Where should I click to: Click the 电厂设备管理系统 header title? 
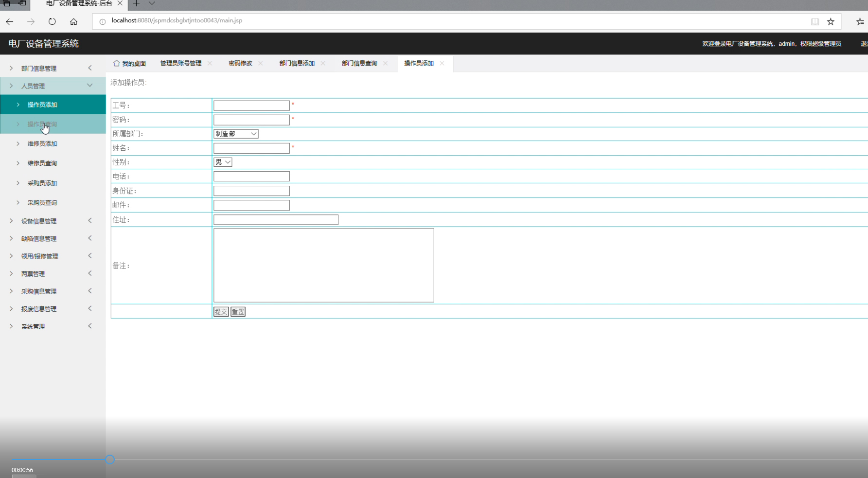[43, 44]
